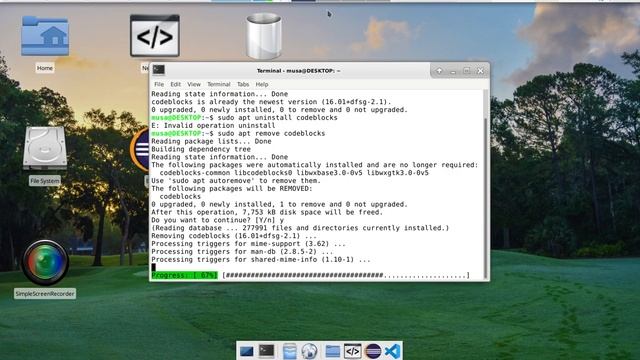This screenshot has width=640, height=360.
Task: Click the green Progress 67% label
Action: pyautogui.click(x=184, y=276)
